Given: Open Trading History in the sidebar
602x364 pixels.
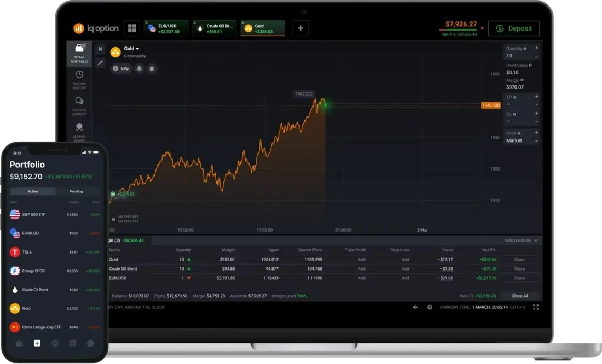Looking at the screenshot, I should (x=79, y=80).
